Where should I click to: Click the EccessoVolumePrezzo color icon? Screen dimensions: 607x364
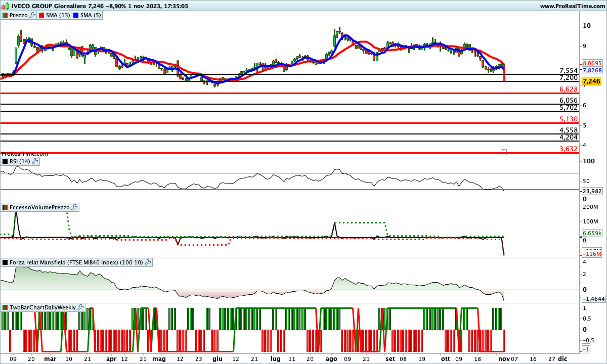[5, 207]
